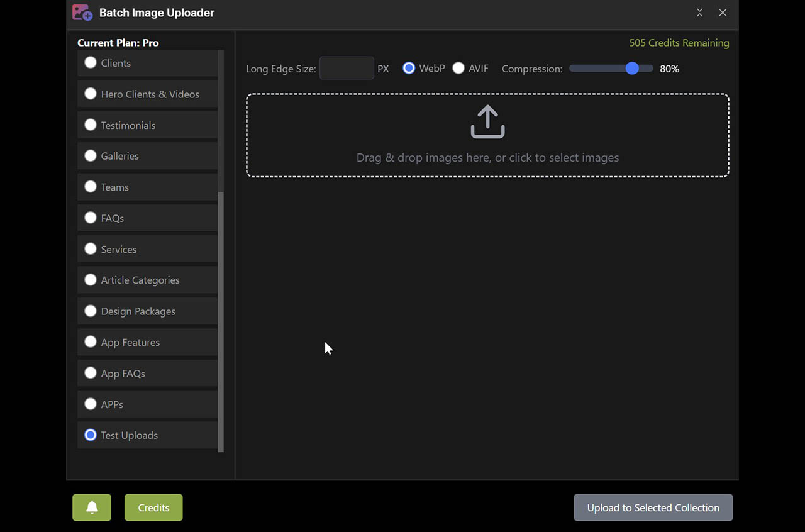Select the App FAQs collection

tap(147, 374)
